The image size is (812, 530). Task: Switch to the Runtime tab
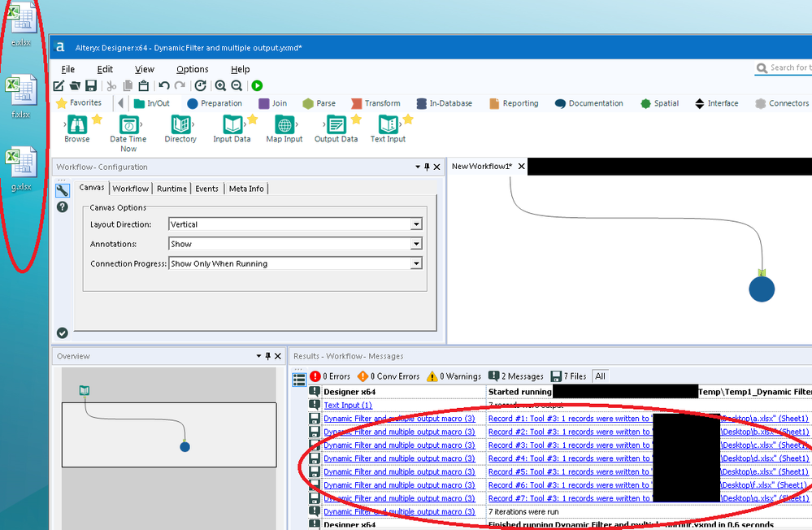(172, 189)
